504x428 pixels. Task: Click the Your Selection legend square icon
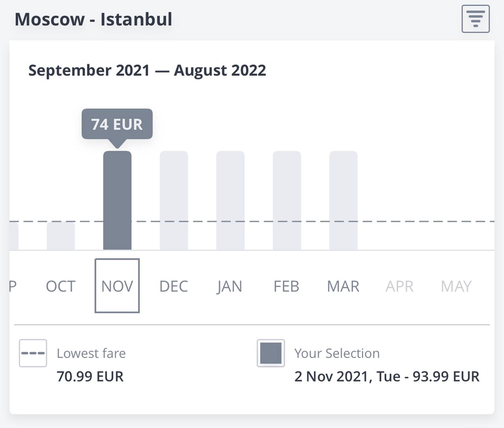271,353
